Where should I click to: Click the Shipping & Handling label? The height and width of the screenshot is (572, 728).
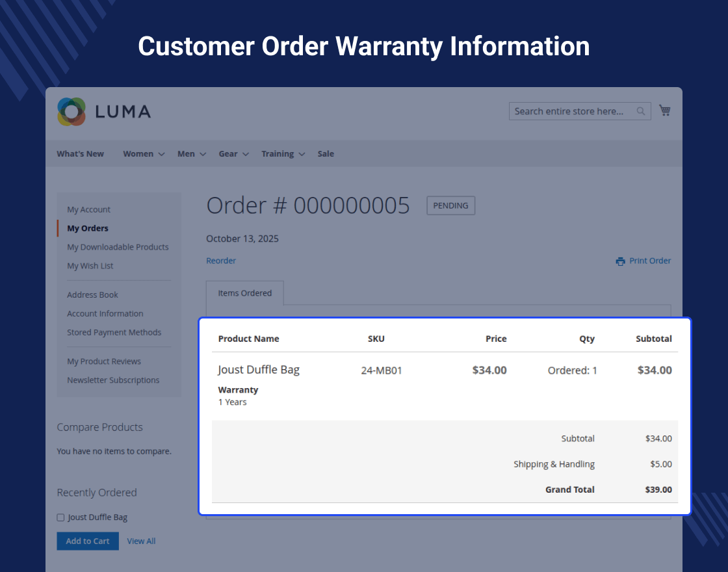554,464
